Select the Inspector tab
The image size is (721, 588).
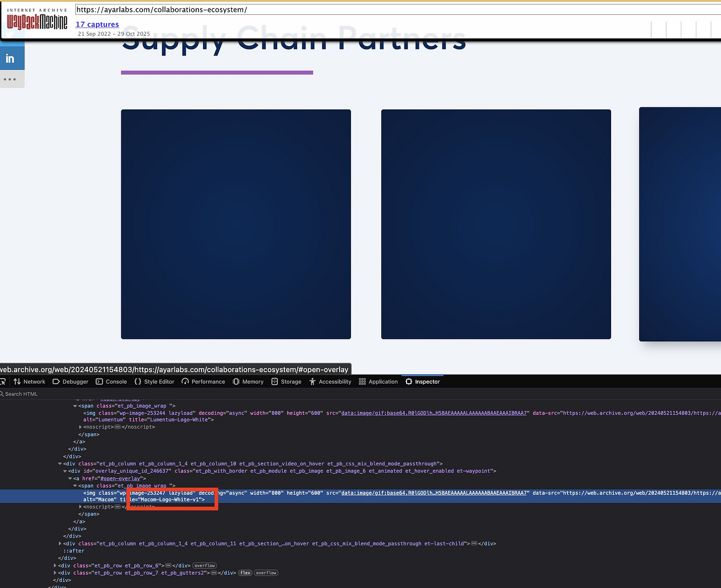coord(422,382)
